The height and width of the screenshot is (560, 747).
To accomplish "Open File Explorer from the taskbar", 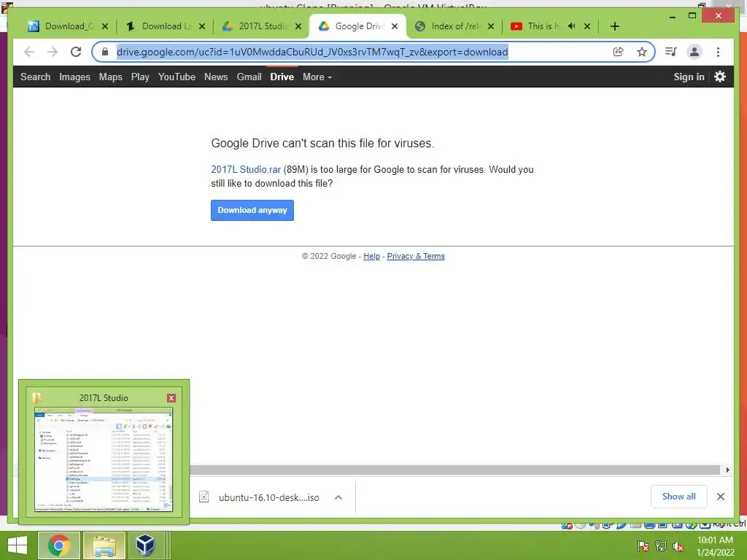I will [x=104, y=545].
